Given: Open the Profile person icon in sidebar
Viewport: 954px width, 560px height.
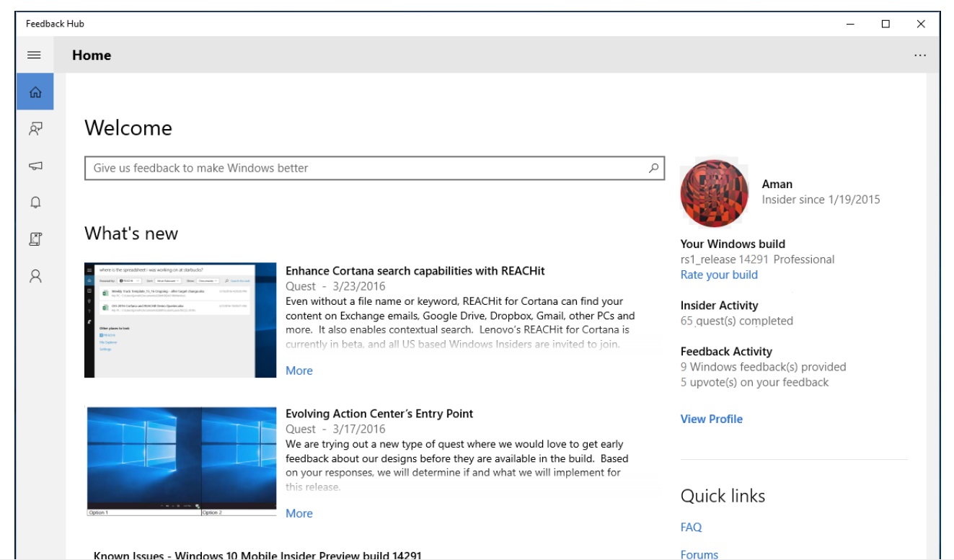Looking at the screenshot, I should [x=35, y=276].
